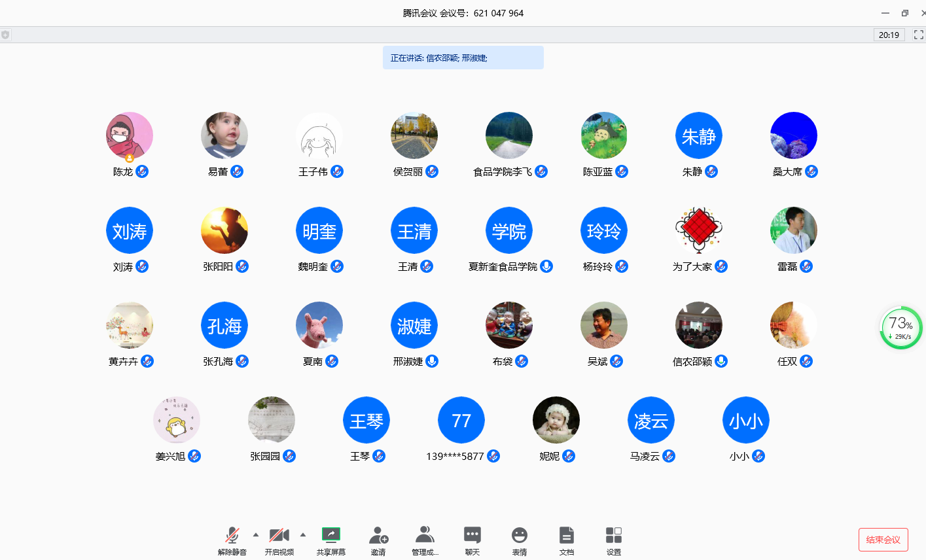This screenshot has width=926, height=560.
Task: Open the 管理成员 manage members icon
Action: [x=425, y=536]
